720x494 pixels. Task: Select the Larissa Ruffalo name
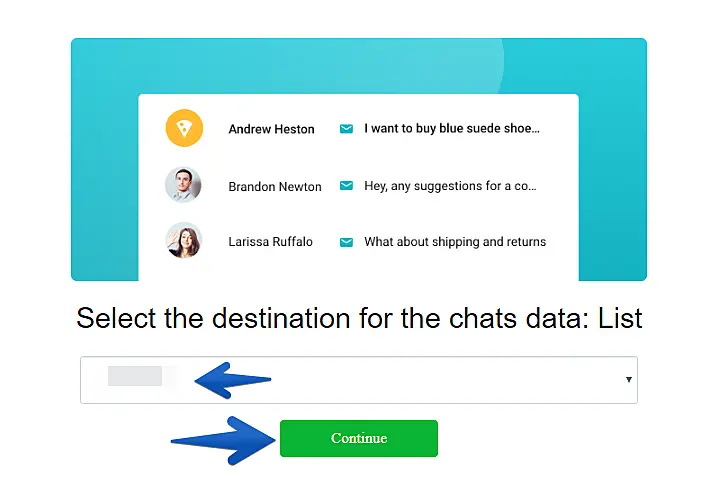tap(270, 242)
